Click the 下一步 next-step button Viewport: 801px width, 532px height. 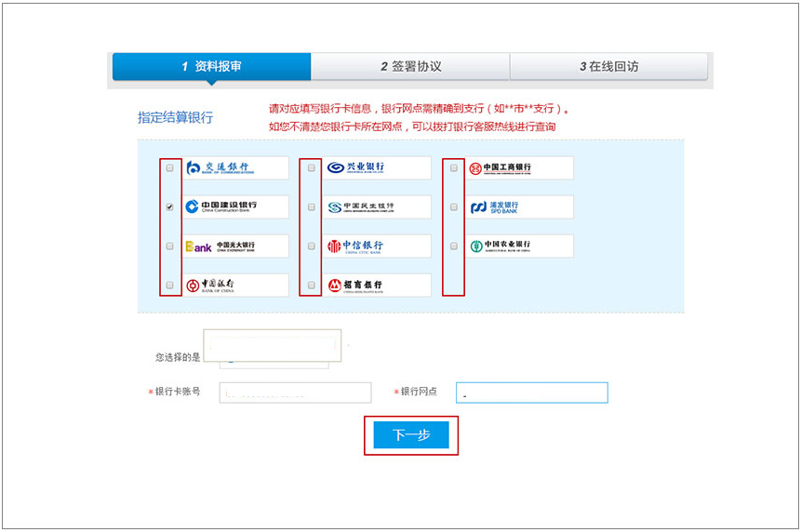(411, 435)
